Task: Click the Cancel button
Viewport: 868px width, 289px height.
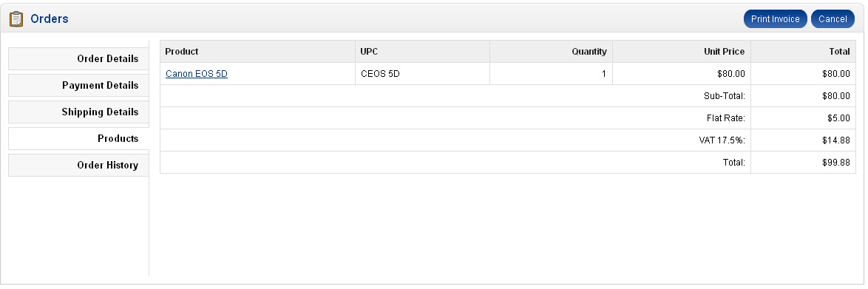Action: (x=833, y=18)
